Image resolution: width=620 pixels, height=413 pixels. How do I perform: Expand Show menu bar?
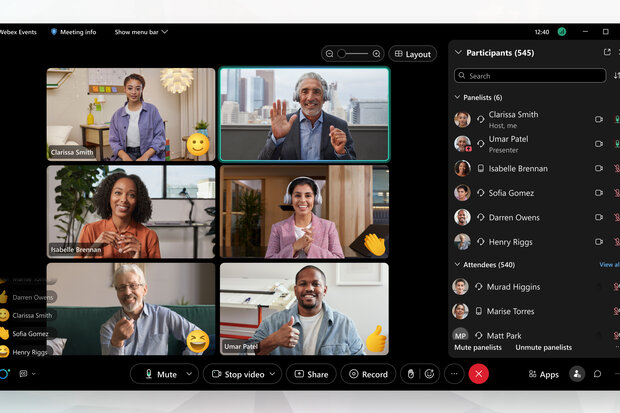141,32
